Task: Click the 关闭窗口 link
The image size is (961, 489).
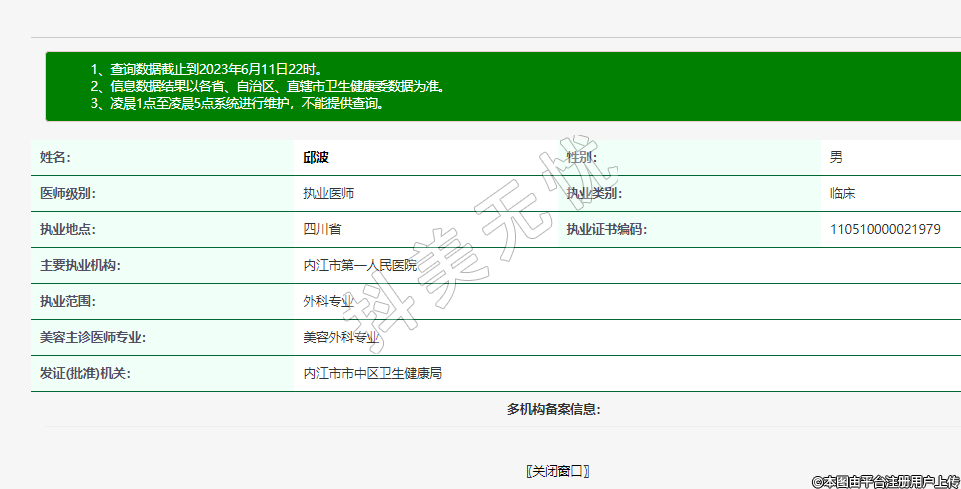Action: tap(558, 471)
